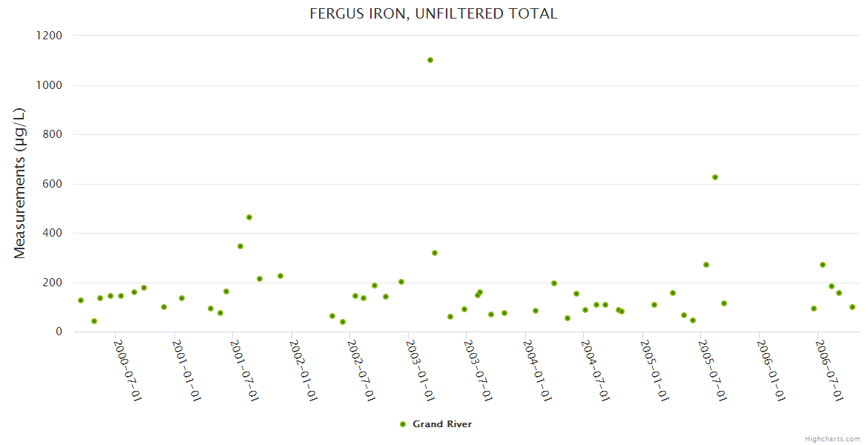Click the 600 y-axis tick label

(x=53, y=184)
